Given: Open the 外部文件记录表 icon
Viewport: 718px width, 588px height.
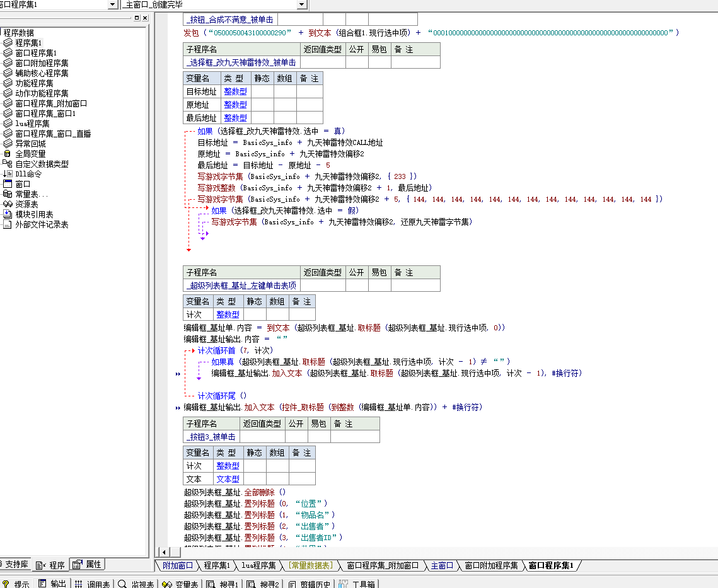Looking at the screenshot, I should (8, 224).
